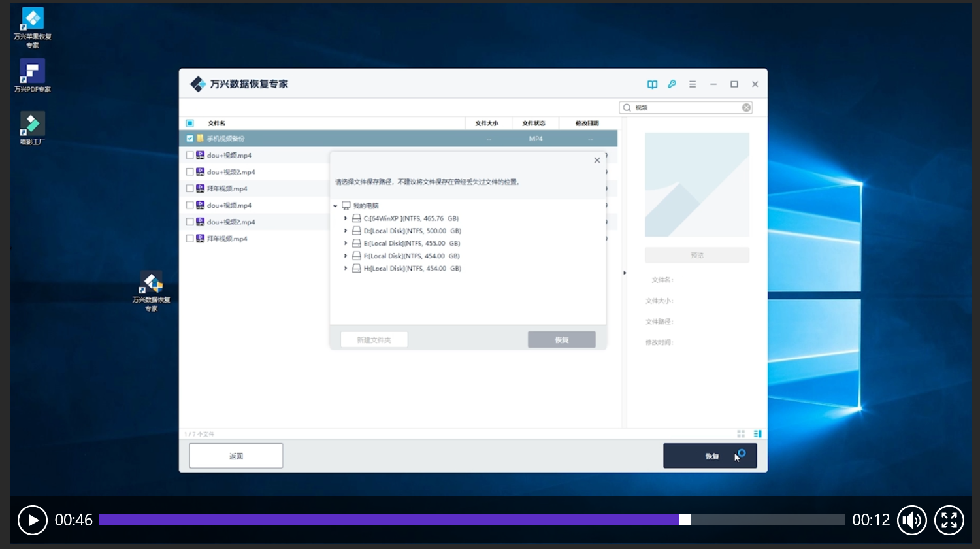This screenshot has height=549, width=980.
Task: Select D:[Local Disk](NTFS, 500.00 GB)
Action: pos(412,231)
